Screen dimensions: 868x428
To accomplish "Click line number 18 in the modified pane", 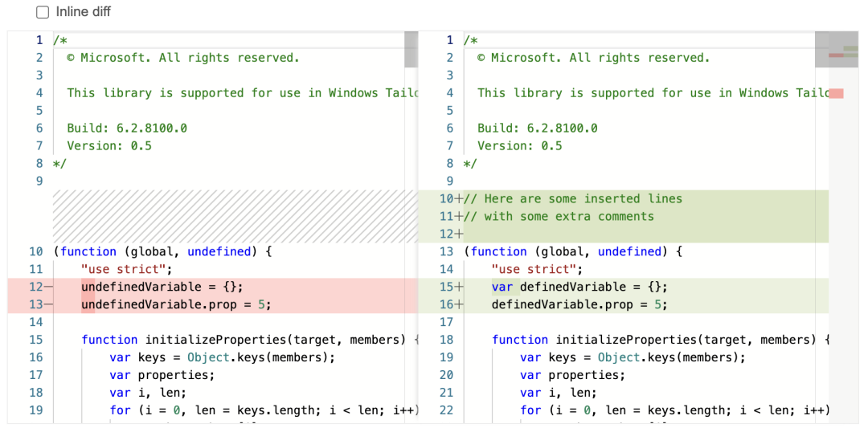I will (x=446, y=340).
